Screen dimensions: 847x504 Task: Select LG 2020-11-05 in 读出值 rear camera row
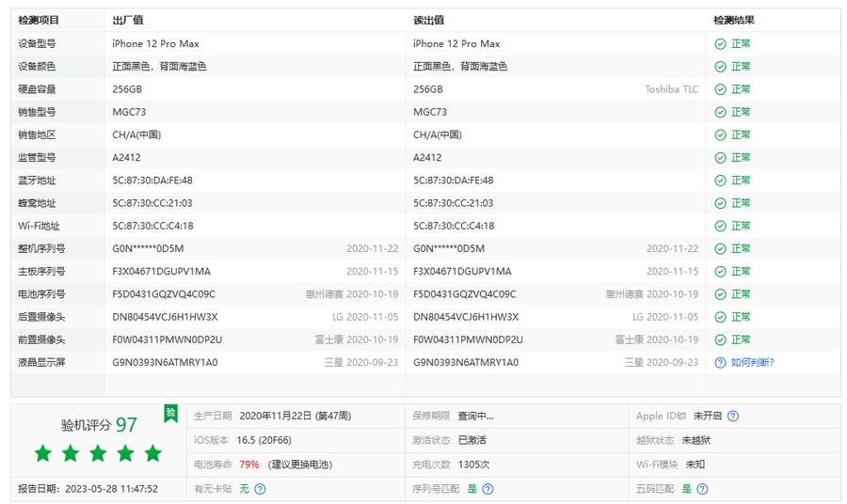[665, 317]
